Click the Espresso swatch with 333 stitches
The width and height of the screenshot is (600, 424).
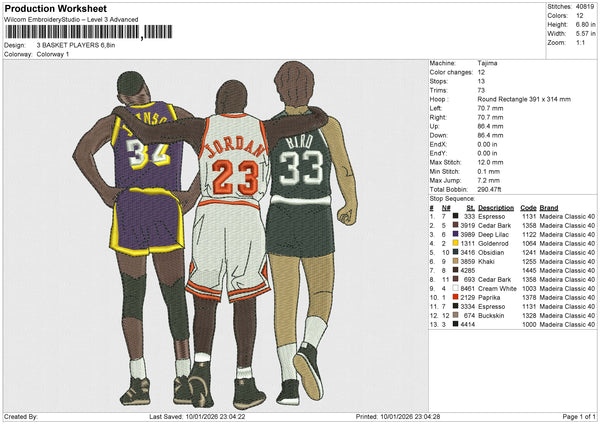click(x=455, y=217)
